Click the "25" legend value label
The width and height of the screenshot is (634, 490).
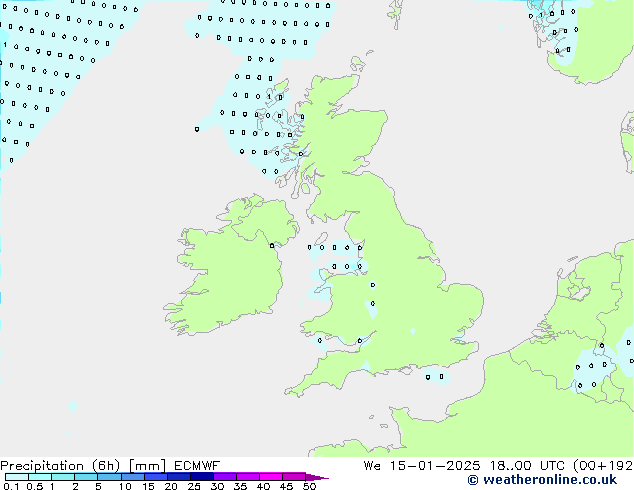[194, 486]
